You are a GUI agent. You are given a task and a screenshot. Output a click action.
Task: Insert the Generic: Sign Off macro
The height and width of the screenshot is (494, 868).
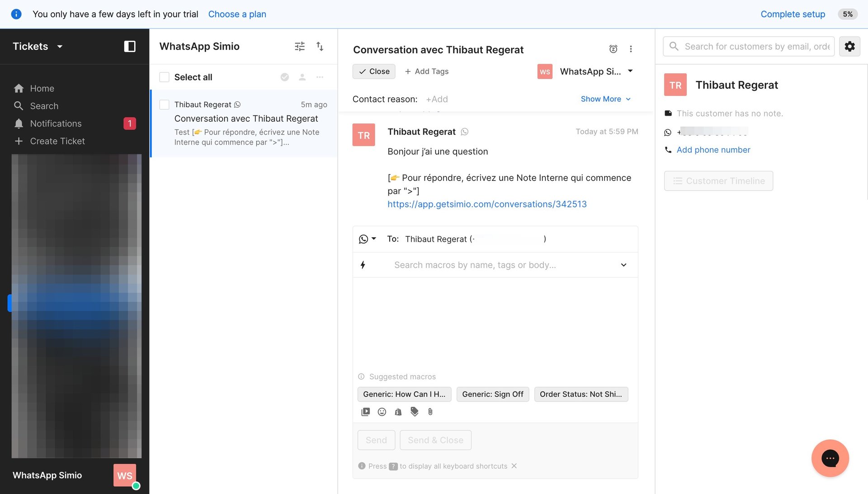pyautogui.click(x=492, y=394)
